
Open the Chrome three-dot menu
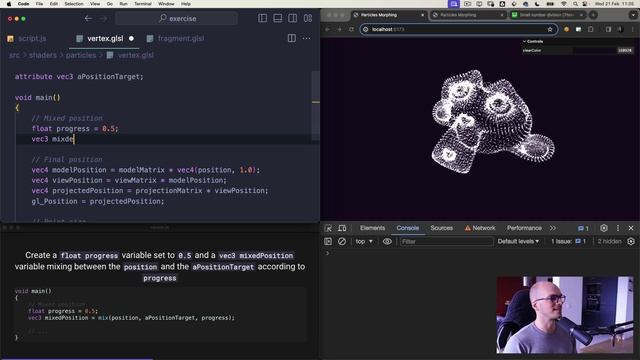point(633,29)
